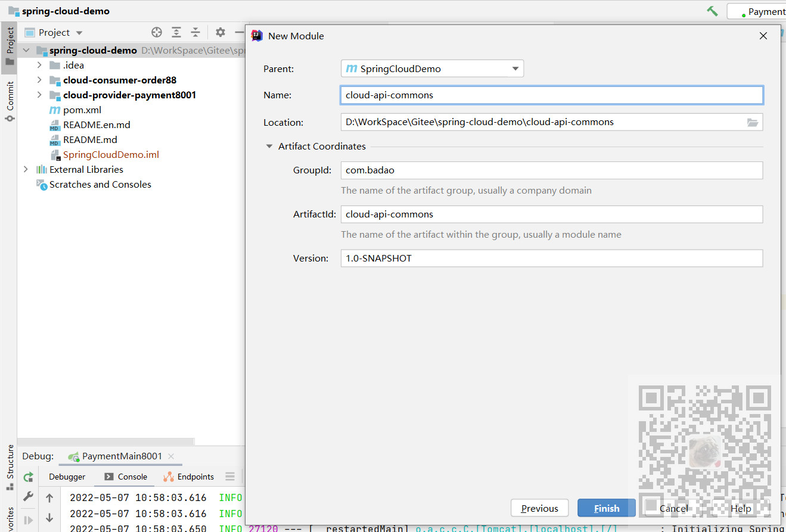Click the ArtifactId input field
This screenshot has height=532, width=786.
pyautogui.click(x=552, y=214)
